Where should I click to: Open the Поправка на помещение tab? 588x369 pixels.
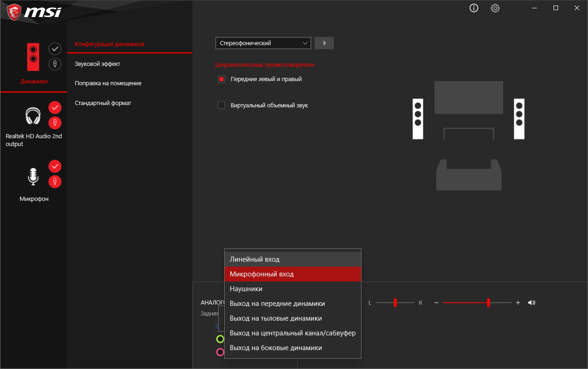pos(108,83)
